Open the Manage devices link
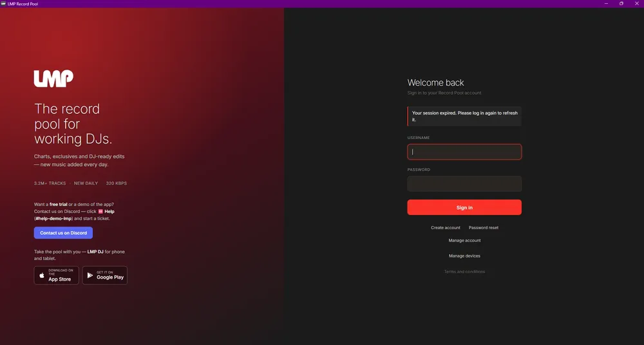Screen dimensions: 644x345 point(464,256)
